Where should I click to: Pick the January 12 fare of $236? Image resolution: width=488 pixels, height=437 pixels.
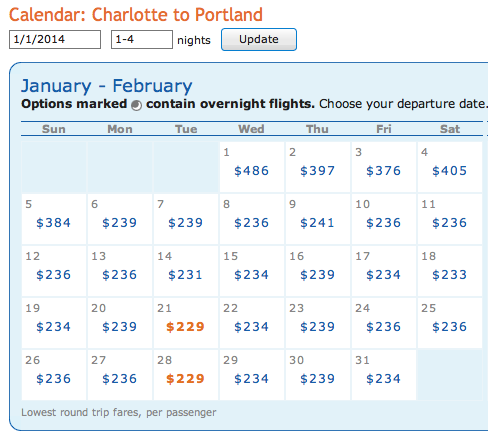pyautogui.click(x=53, y=275)
